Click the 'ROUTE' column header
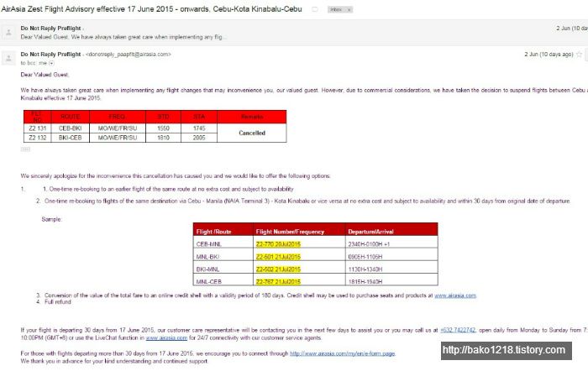 coord(70,117)
